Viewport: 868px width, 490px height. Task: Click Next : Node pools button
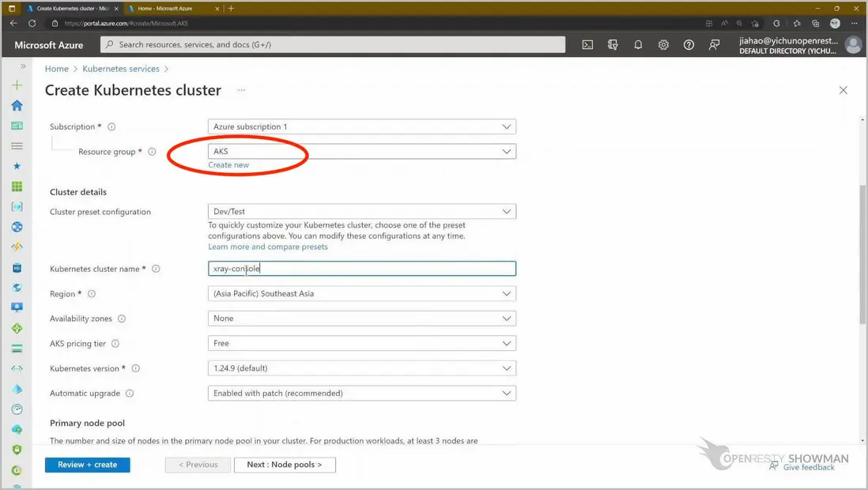285,465
